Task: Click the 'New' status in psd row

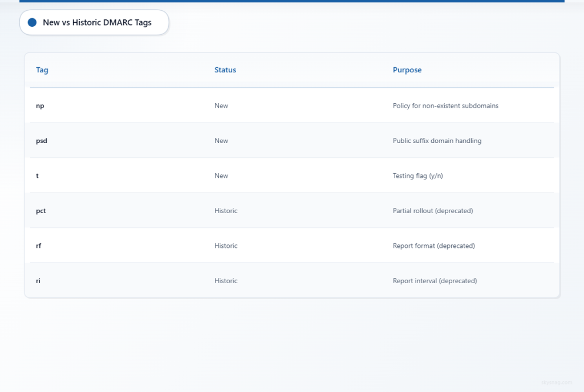Action: point(221,141)
